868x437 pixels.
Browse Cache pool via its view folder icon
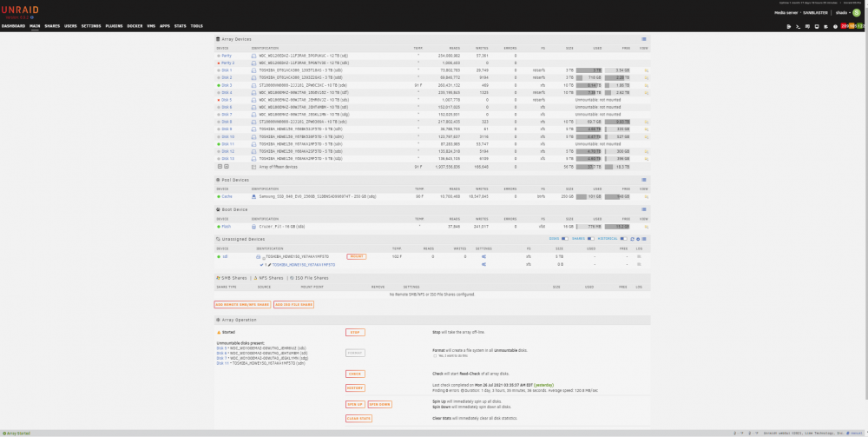click(646, 196)
